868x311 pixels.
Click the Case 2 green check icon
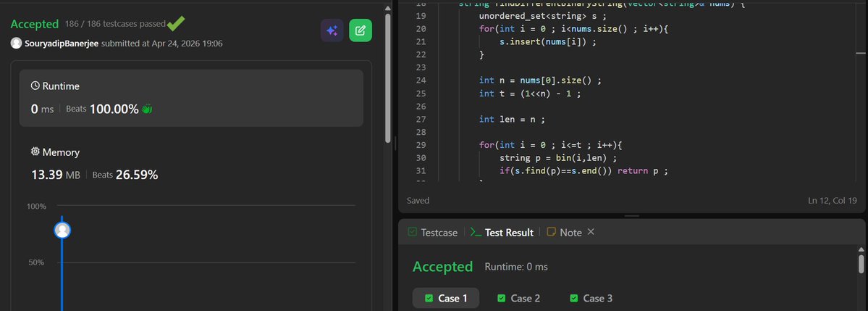pos(502,298)
